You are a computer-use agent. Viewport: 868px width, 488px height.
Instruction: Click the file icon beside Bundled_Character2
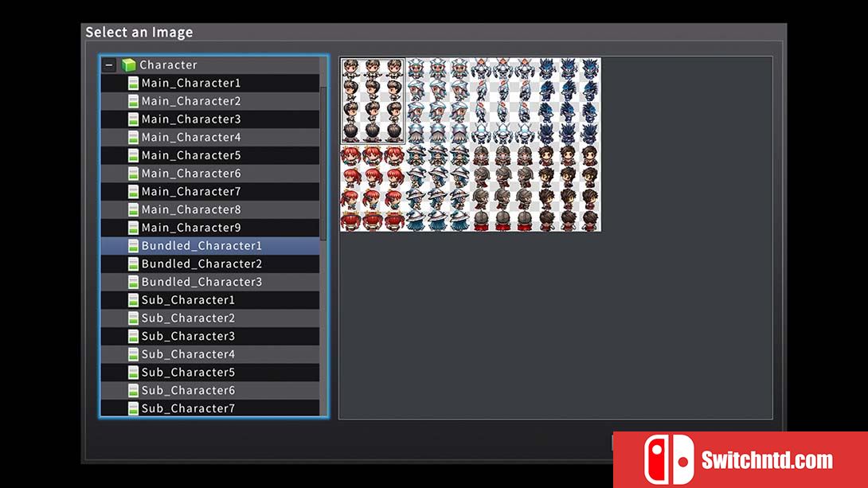(x=133, y=264)
